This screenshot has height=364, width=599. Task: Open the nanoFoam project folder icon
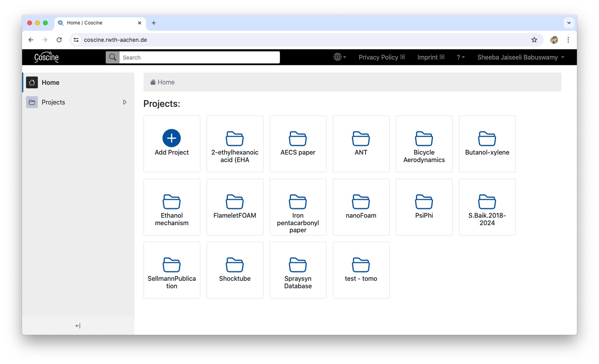coord(361,202)
